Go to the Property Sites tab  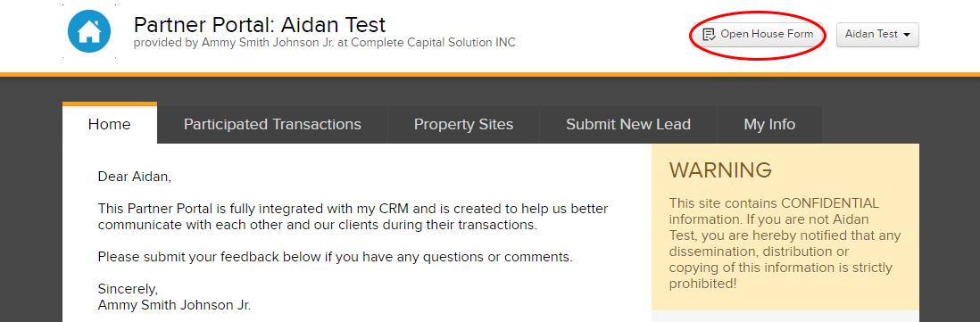tap(464, 124)
